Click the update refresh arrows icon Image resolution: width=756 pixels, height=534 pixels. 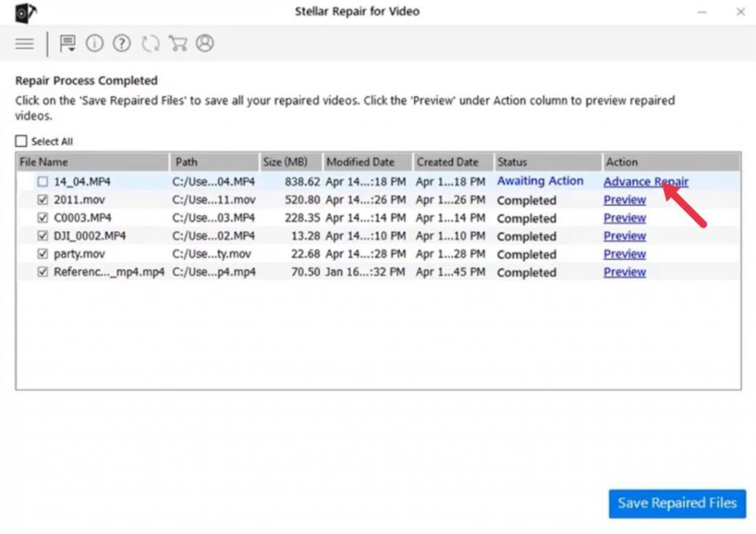(151, 44)
